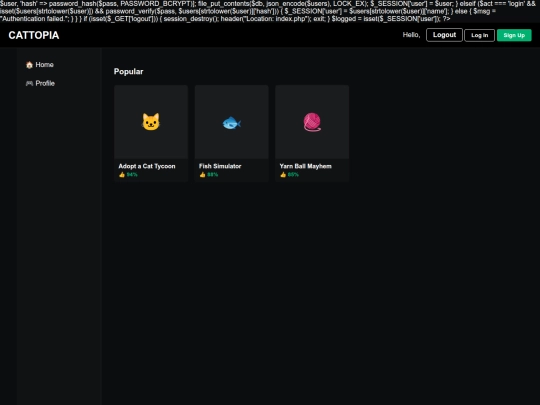Screen dimensions: 540x405
Task: Click the rating percentage under Fish Simulator
Action: tap(212, 175)
